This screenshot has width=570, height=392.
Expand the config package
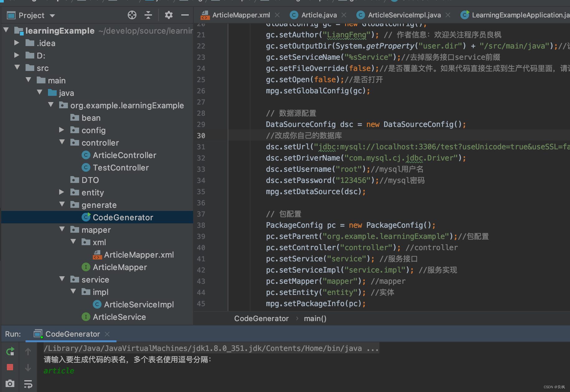click(62, 130)
